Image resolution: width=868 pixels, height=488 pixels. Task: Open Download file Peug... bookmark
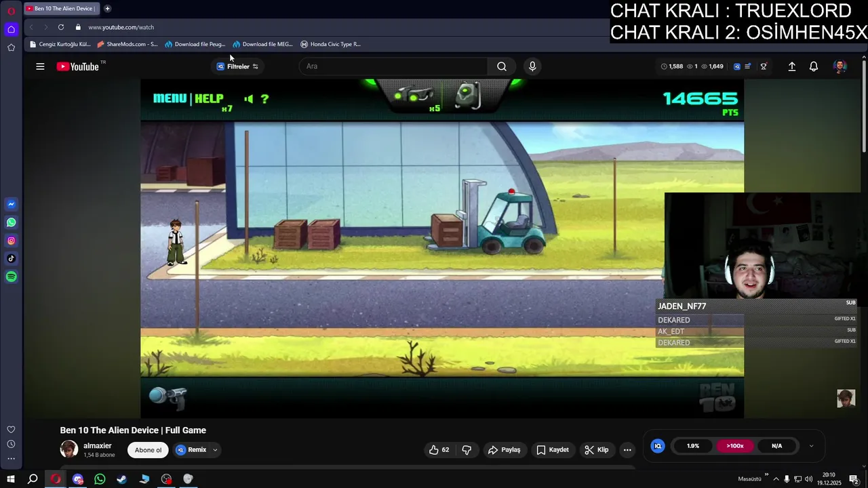tap(195, 44)
